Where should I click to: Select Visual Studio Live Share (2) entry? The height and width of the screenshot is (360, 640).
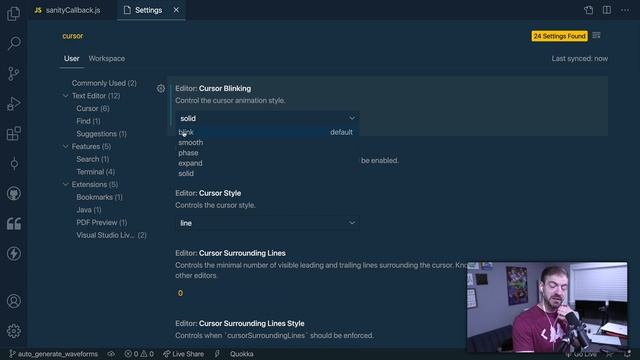point(111,235)
